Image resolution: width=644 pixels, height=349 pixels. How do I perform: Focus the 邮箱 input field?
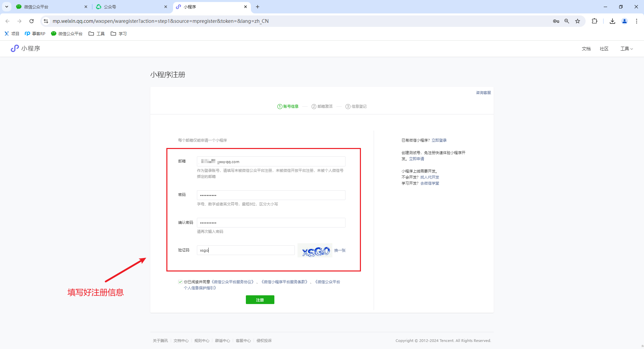271,161
